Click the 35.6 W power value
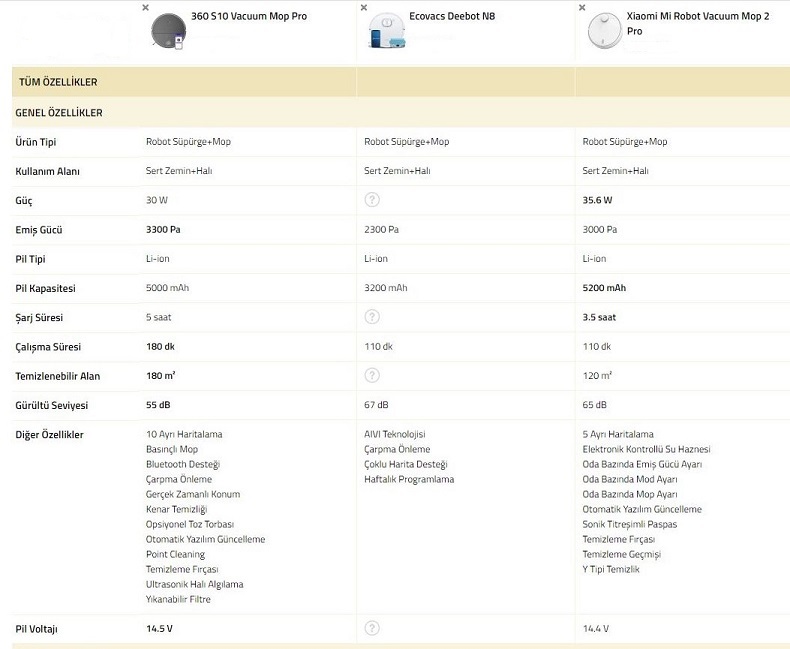 coord(598,200)
